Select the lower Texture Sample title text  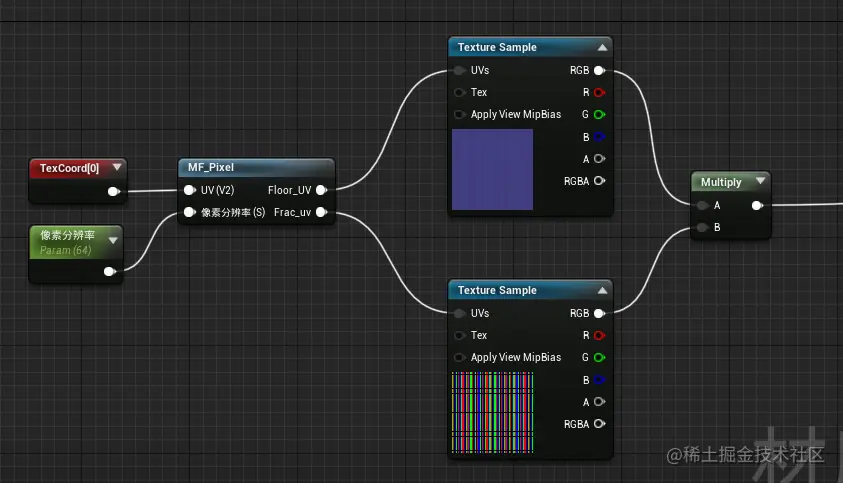click(x=497, y=290)
